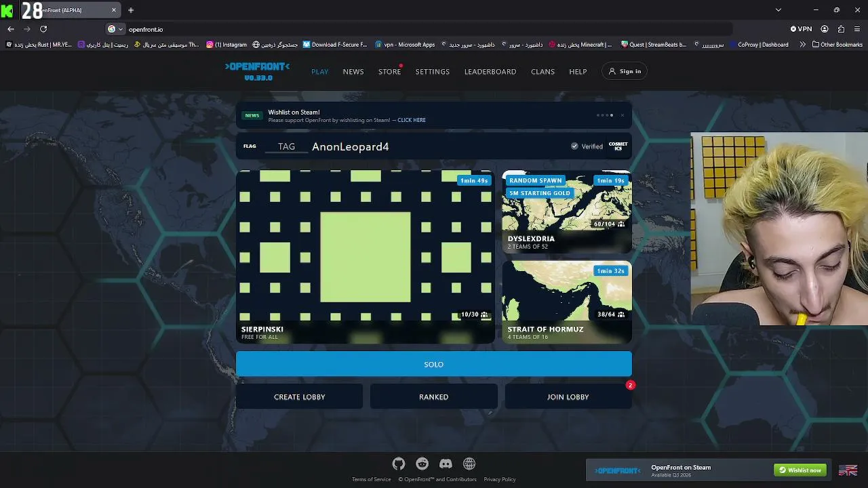Click the browser back arrow
This screenshot has height=488, width=868.
(x=11, y=29)
